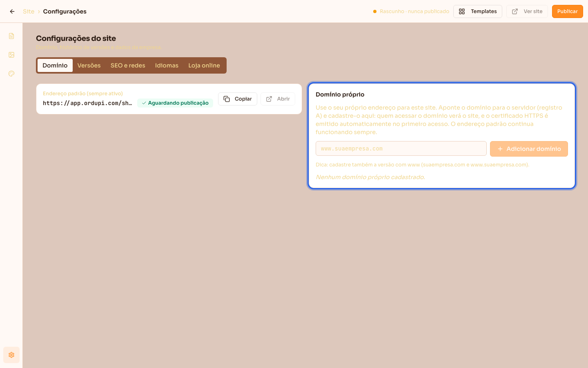Click the Endereço padrão (sempre ativo) label
The width and height of the screenshot is (588, 368).
pos(83,94)
